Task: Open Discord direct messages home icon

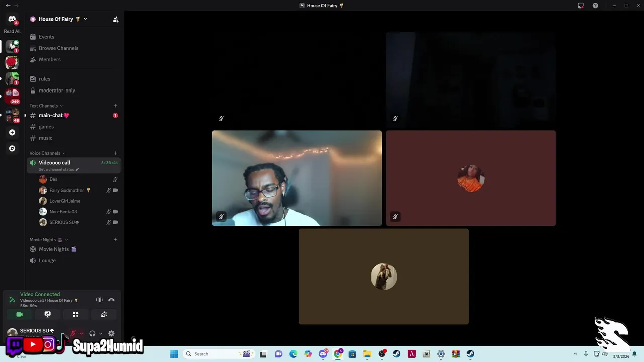Action: 12,19
